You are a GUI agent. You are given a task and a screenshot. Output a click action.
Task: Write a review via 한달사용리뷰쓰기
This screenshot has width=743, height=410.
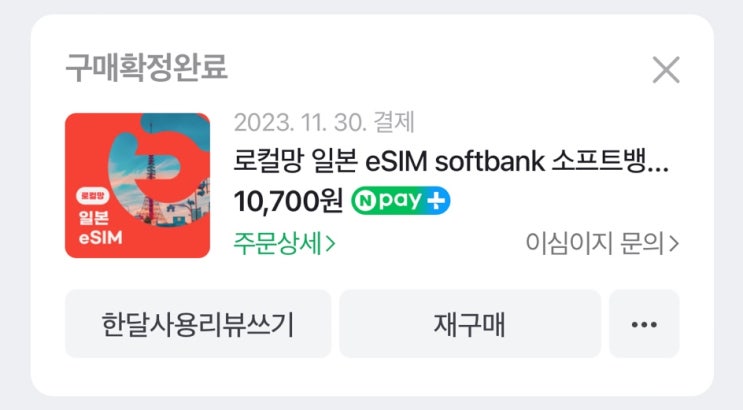(198, 324)
